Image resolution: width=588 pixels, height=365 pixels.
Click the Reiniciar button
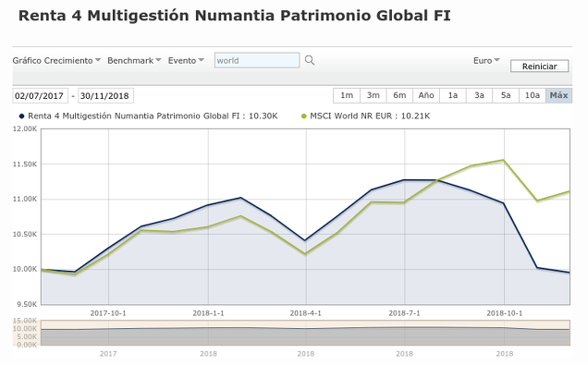click(539, 67)
